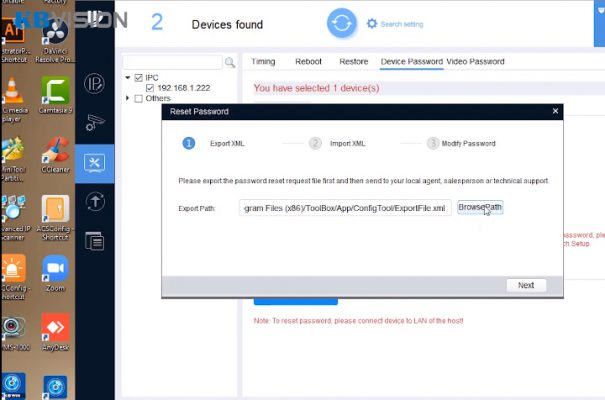
Task: Open Advanced IP Scanner desktop shortcut
Action: [15, 218]
